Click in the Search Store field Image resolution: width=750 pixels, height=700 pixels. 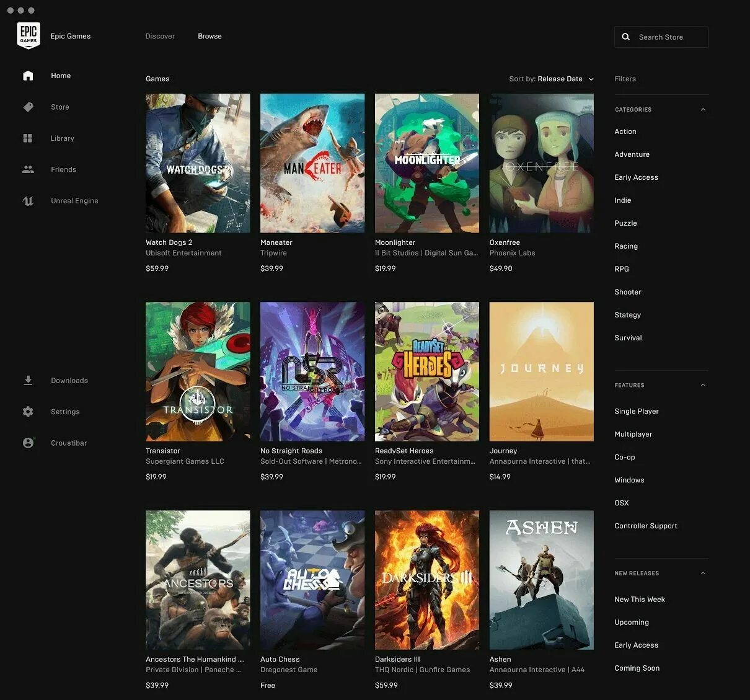coord(661,37)
